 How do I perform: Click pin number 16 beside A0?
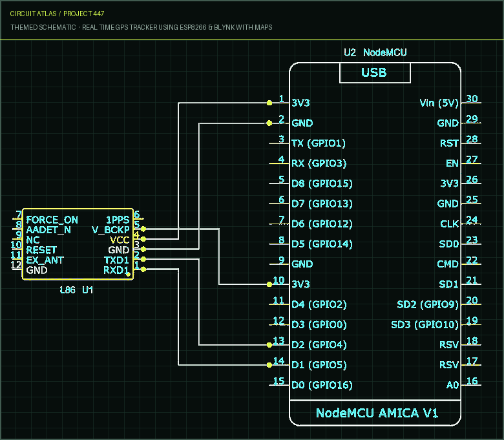472,381
